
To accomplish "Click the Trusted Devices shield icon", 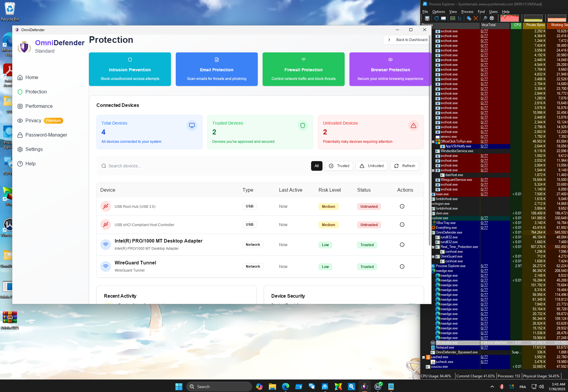I will [x=303, y=125].
